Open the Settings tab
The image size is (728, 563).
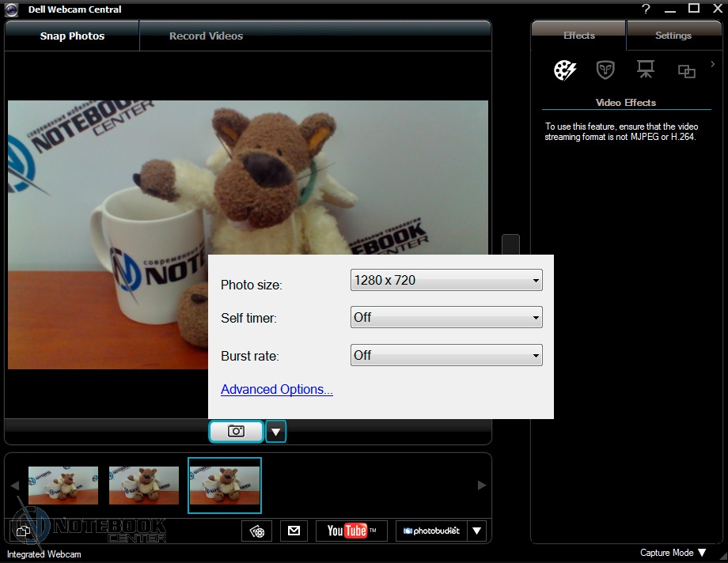click(673, 36)
